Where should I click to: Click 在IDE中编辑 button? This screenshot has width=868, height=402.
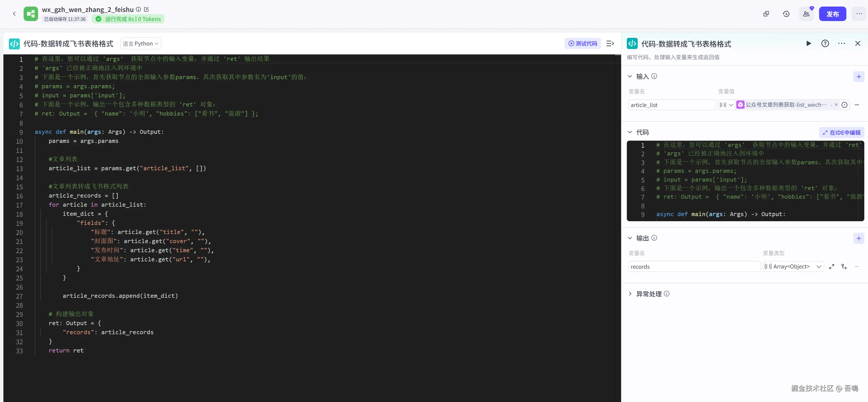tap(841, 133)
